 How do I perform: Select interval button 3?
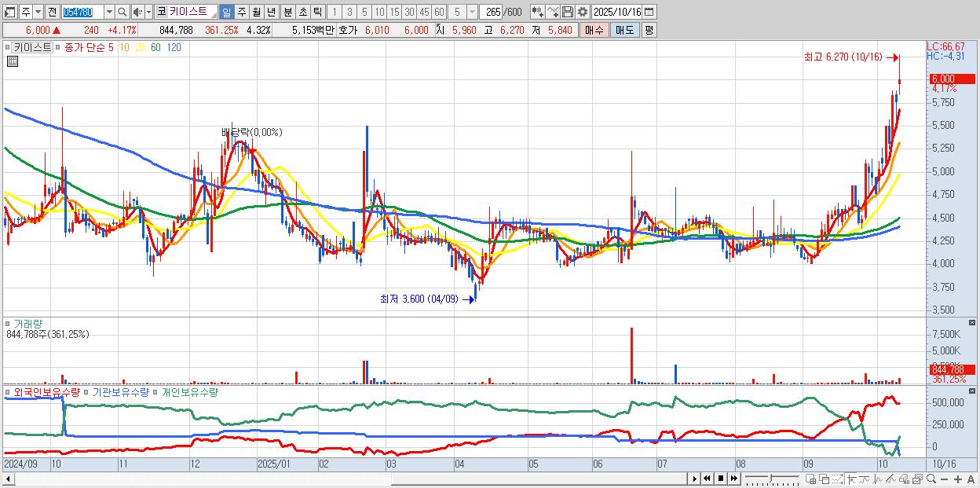click(349, 12)
